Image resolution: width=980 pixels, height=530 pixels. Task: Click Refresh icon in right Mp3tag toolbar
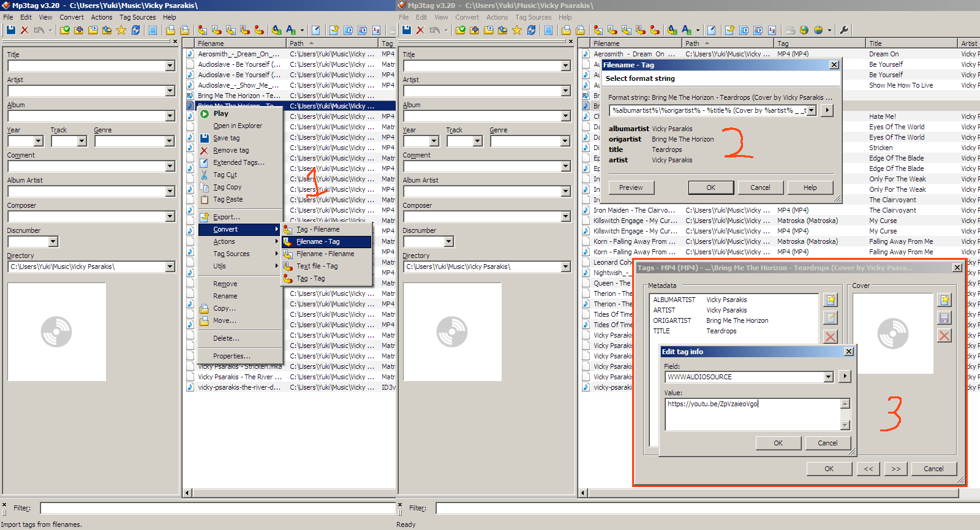pos(531,30)
